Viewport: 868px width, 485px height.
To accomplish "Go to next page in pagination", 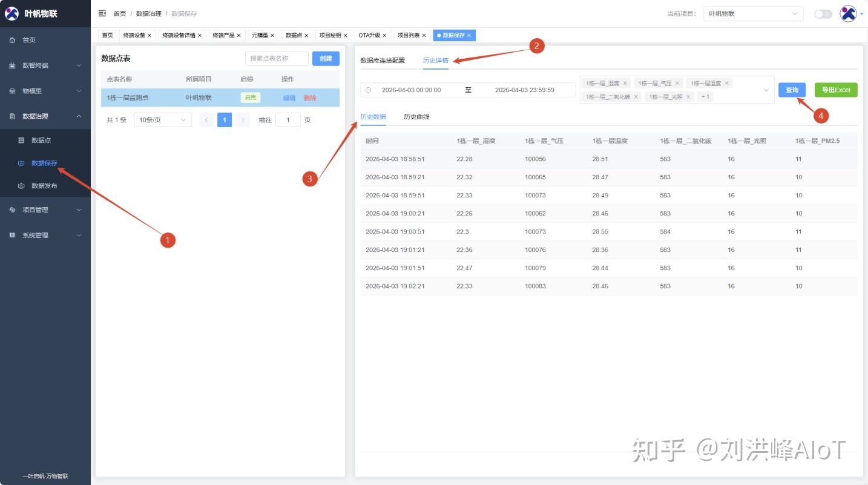I will point(243,120).
